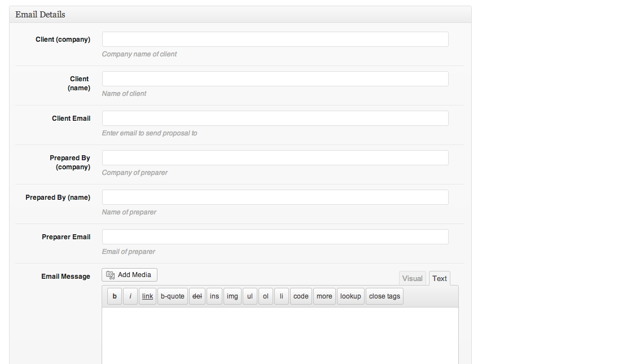Apply bold with the b button
Image resolution: width=640 pixels, height=364 pixels.
(x=115, y=296)
